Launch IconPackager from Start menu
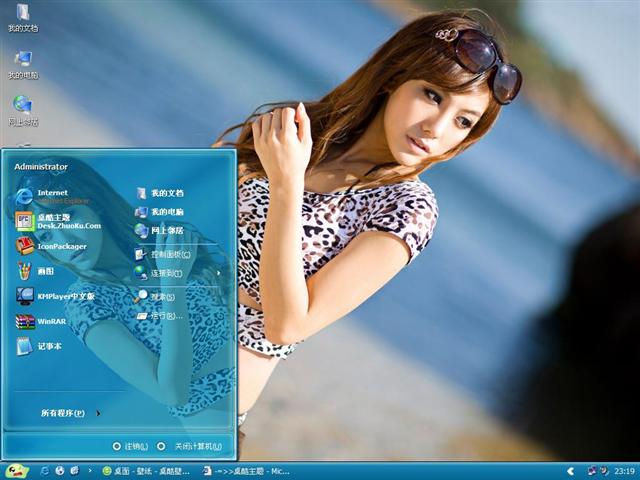 (51, 246)
